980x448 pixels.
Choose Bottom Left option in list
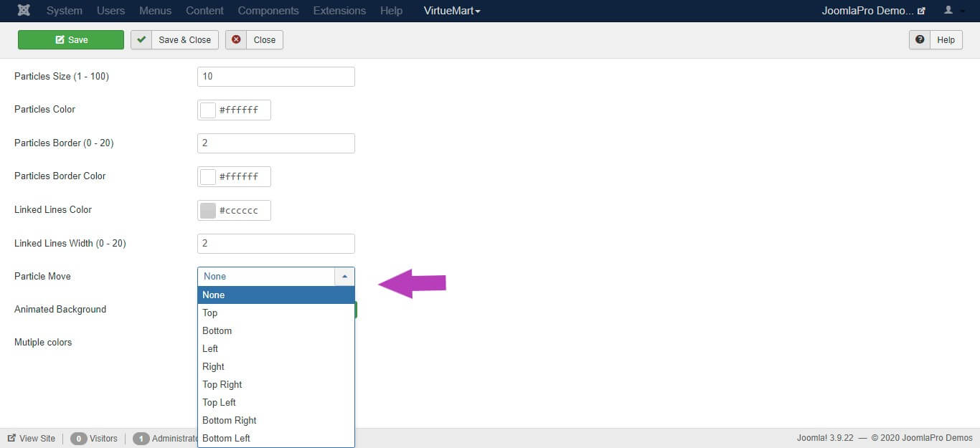226,438
